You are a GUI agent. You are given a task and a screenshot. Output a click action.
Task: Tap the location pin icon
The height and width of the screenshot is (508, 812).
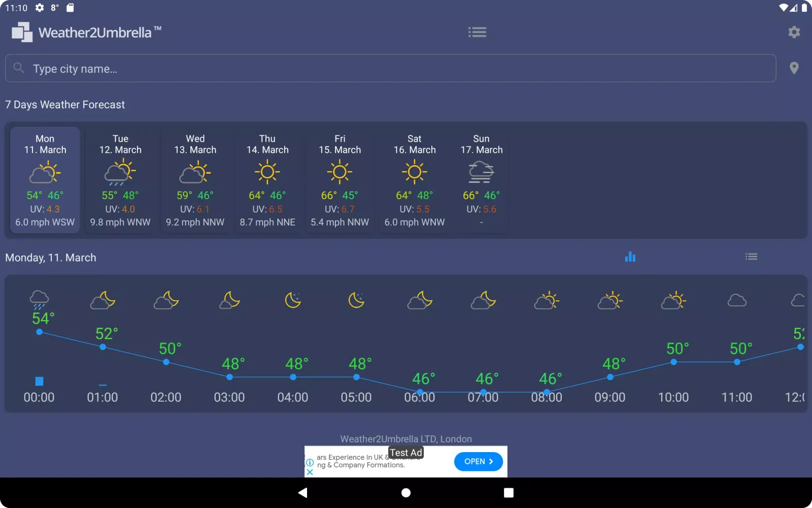coord(794,68)
